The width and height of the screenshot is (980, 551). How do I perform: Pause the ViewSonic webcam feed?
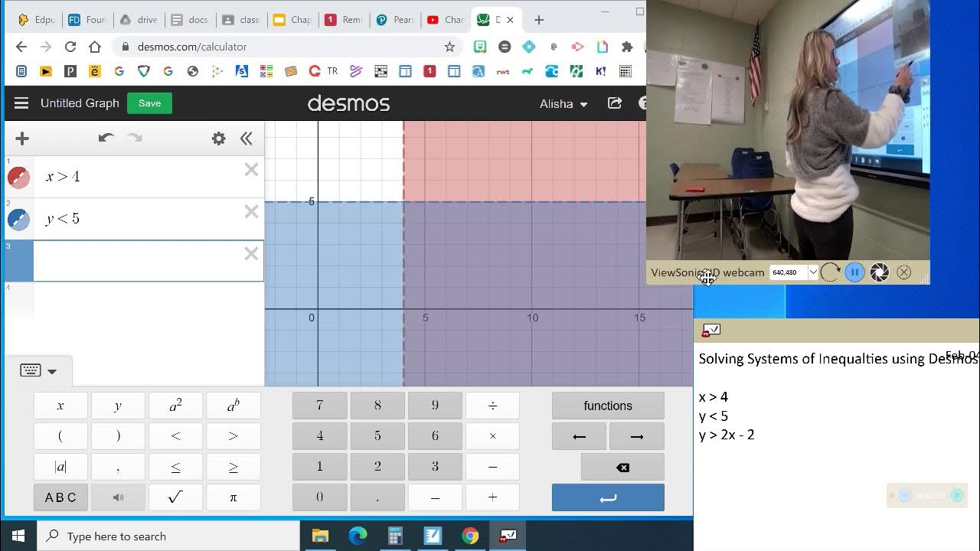pyautogui.click(x=854, y=272)
